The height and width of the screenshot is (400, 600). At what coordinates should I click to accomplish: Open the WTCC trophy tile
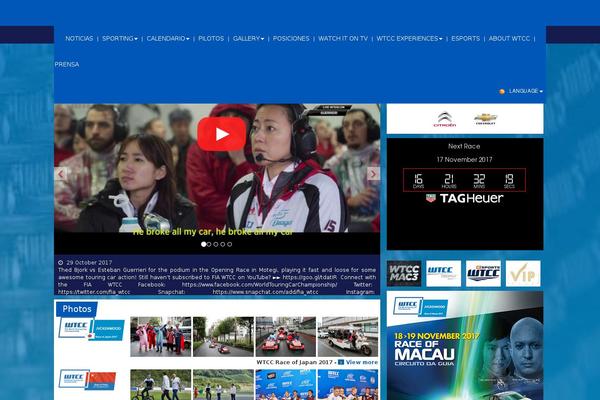click(443, 274)
